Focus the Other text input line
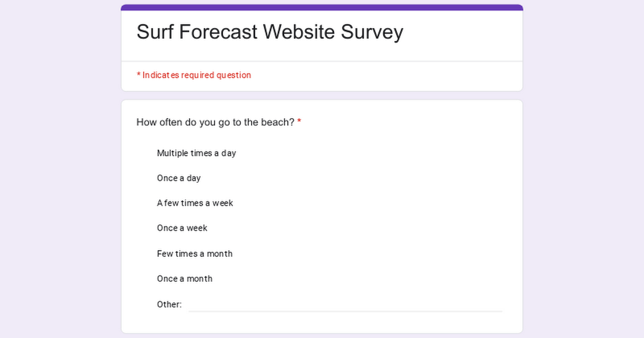644x338 pixels. pos(345,305)
